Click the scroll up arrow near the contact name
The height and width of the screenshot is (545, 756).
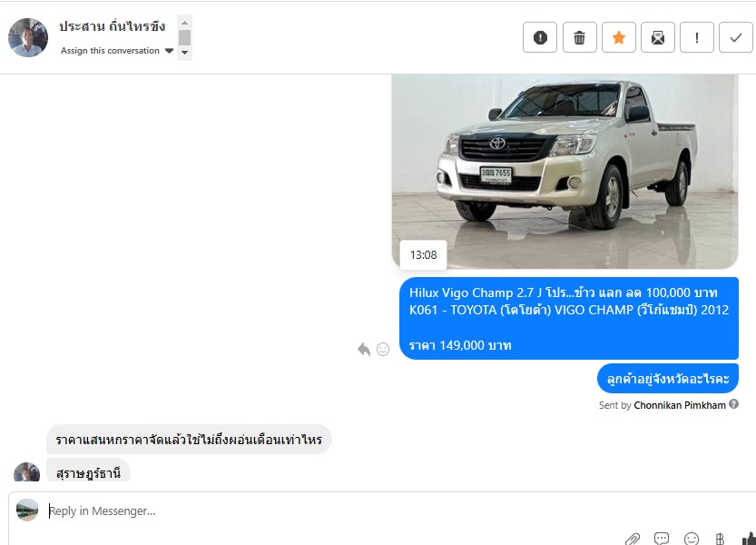184,23
